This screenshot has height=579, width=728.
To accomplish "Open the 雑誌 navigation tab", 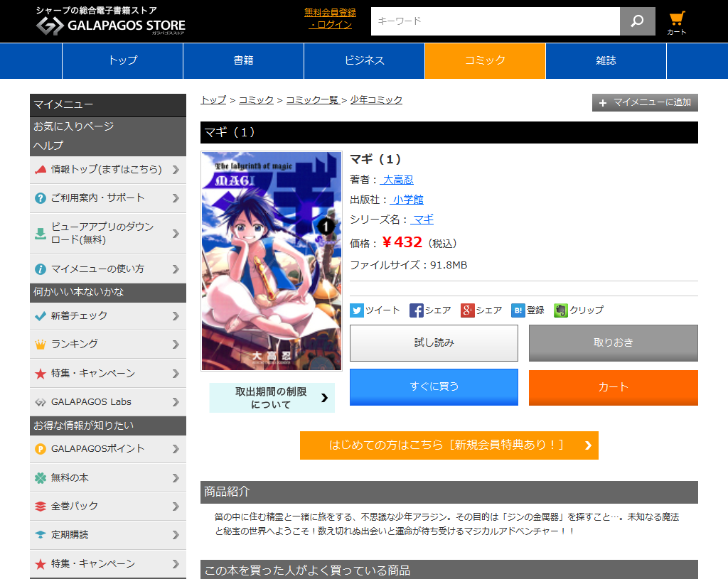I will [x=606, y=61].
